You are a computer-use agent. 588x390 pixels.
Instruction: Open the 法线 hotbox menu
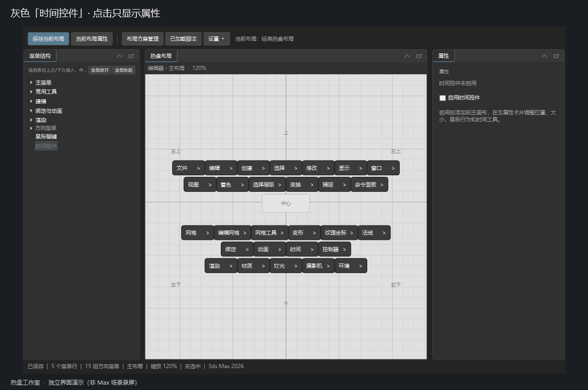(x=374, y=232)
